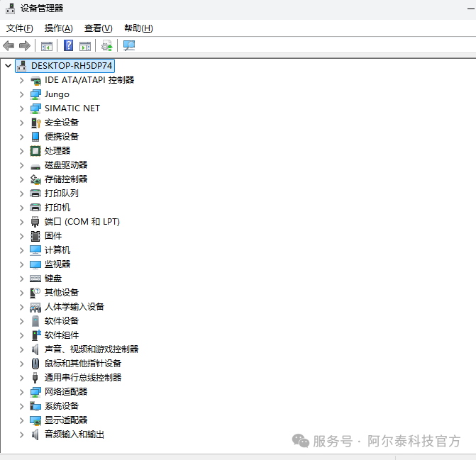The height and width of the screenshot is (460, 476).
Task: Select the 监视器 tree row text
Action: [x=57, y=264]
